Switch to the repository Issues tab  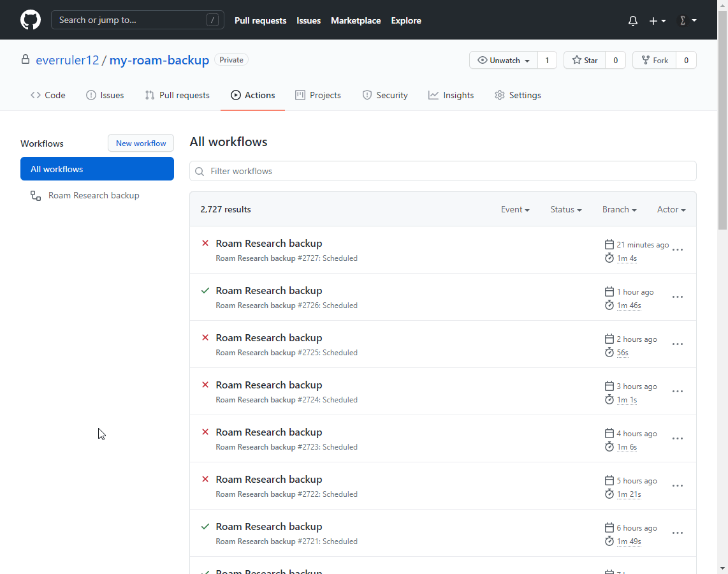click(105, 95)
